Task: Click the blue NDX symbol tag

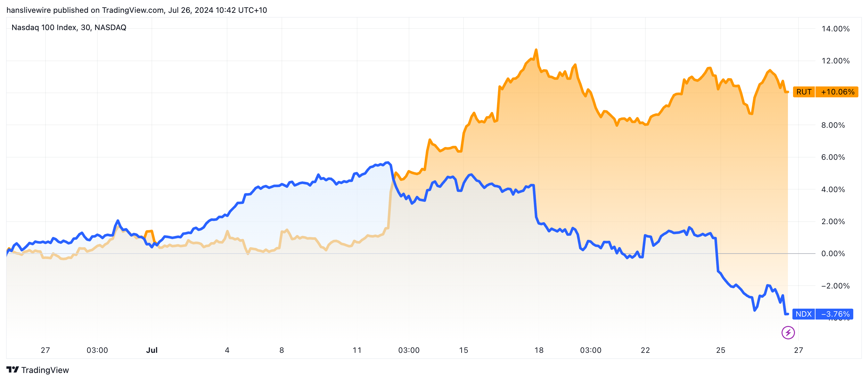Action: click(x=803, y=314)
